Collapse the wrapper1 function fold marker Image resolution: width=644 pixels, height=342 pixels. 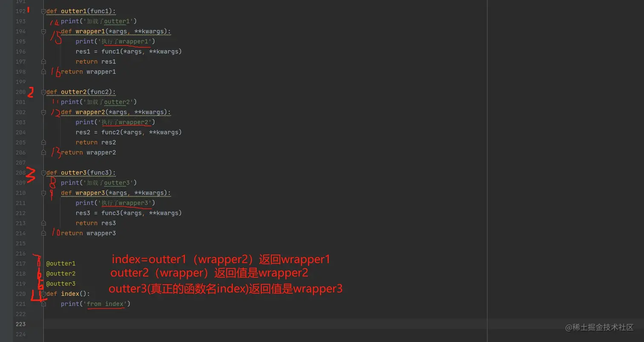43,32
